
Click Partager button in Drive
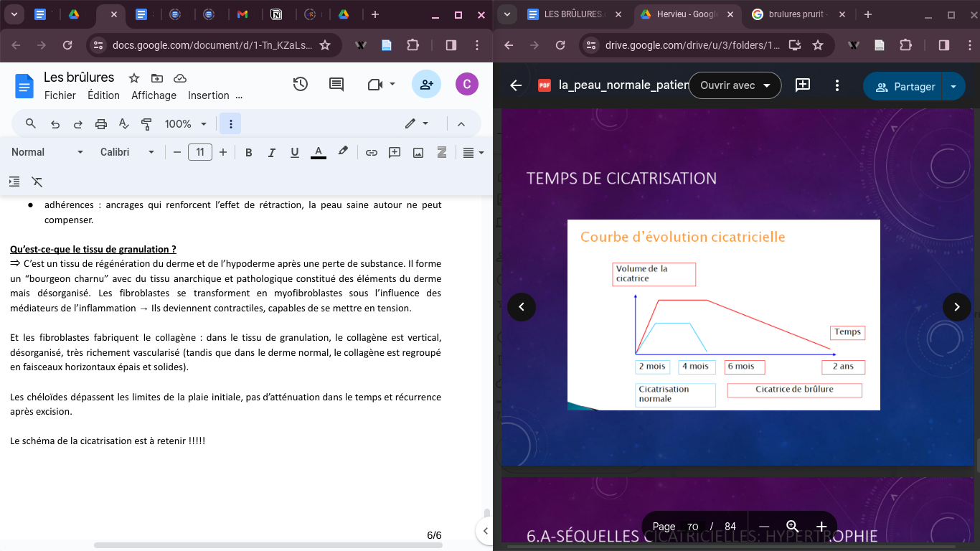903,87
